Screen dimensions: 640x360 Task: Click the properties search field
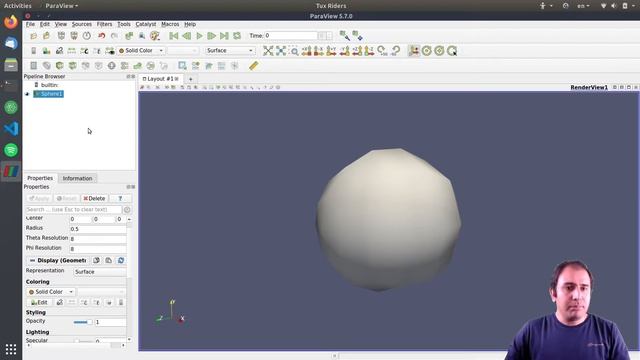pyautogui.click(x=73, y=209)
